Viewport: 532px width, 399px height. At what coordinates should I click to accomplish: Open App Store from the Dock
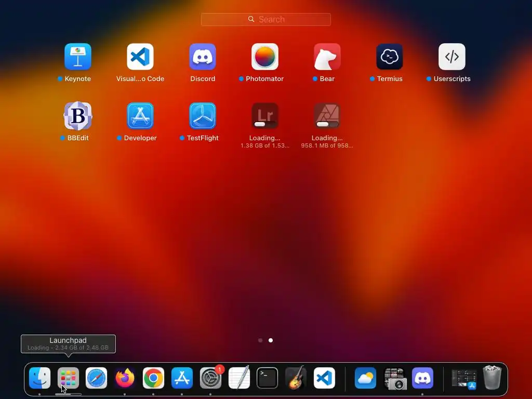click(182, 378)
